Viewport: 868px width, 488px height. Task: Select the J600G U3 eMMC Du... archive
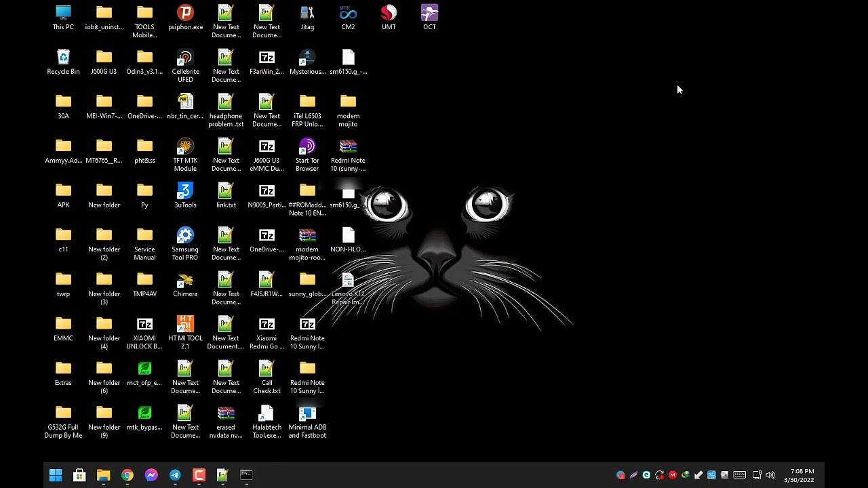click(x=267, y=155)
